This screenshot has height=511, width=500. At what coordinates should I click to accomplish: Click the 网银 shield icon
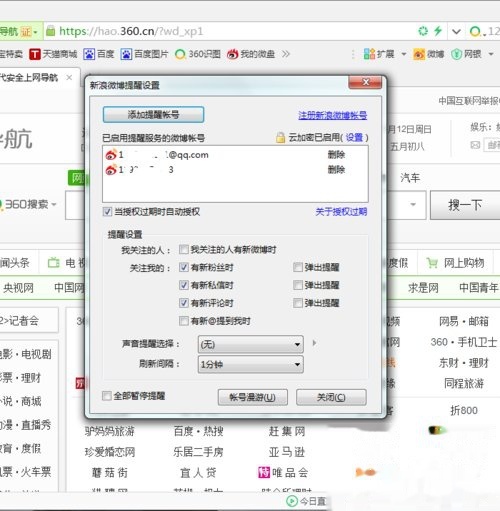[456, 54]
